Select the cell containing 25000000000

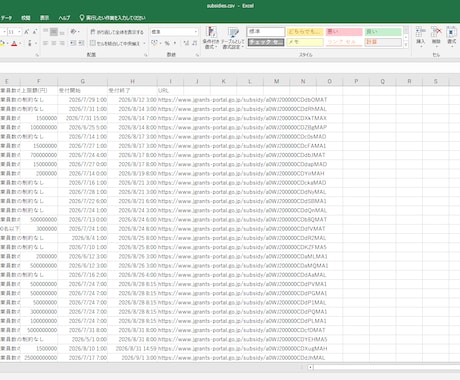point(39,358)
